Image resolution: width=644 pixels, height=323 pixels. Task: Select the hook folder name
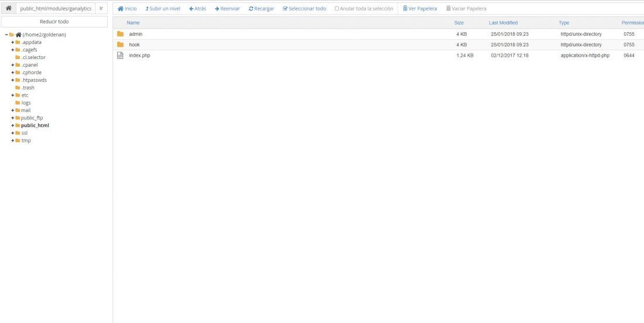[134, 44]
